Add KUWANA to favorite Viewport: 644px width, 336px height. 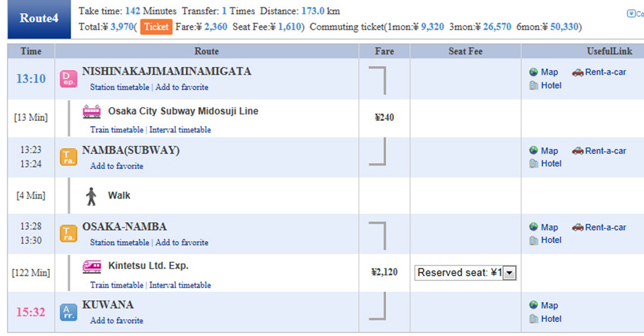(117, 321)
